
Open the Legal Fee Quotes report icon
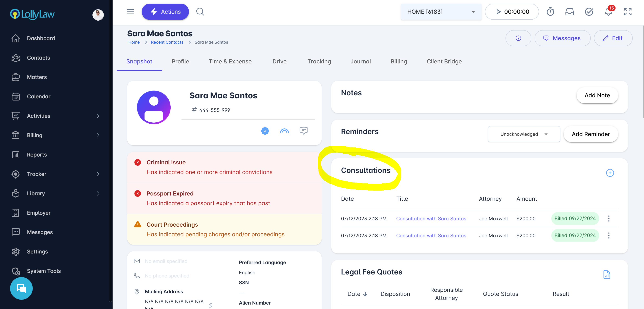click(x=606, y=274)
